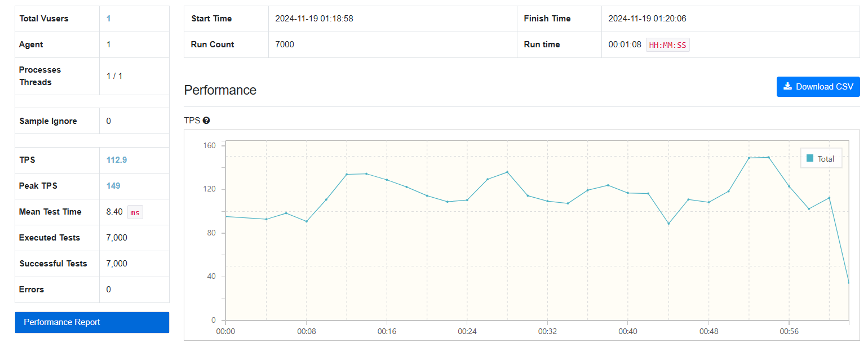Click the Download CSV button
Screen dimensions: 868x356
pos(818,87)
